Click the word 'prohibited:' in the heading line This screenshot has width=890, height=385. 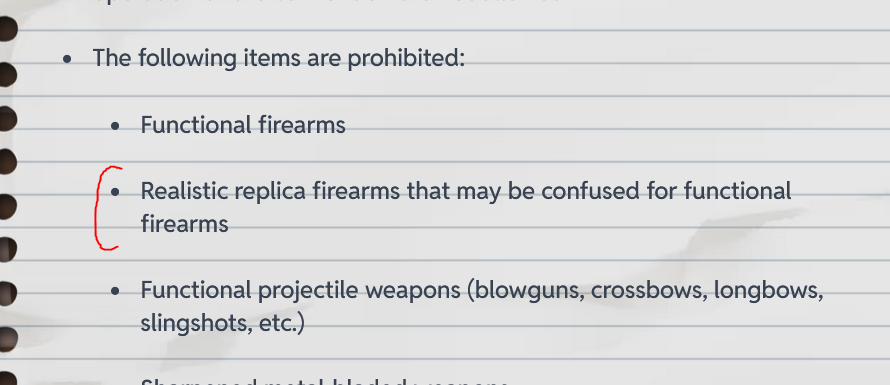(x=406, y=58)
